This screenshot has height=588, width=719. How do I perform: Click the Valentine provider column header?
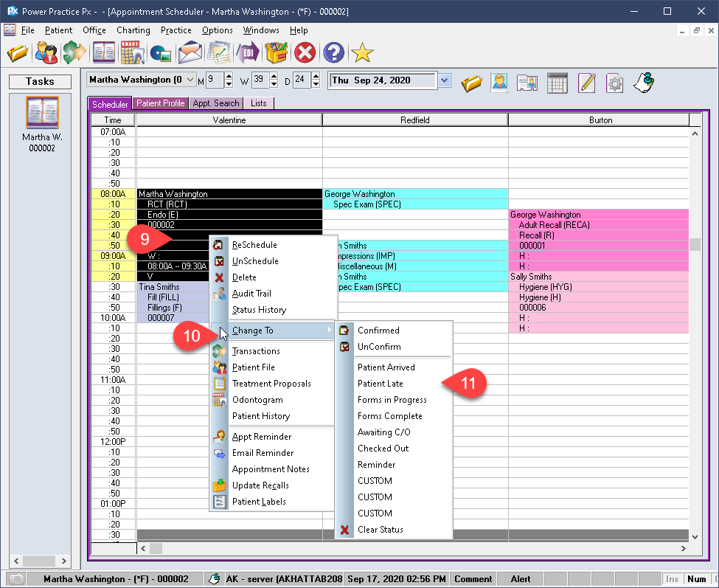coord(229,120)
